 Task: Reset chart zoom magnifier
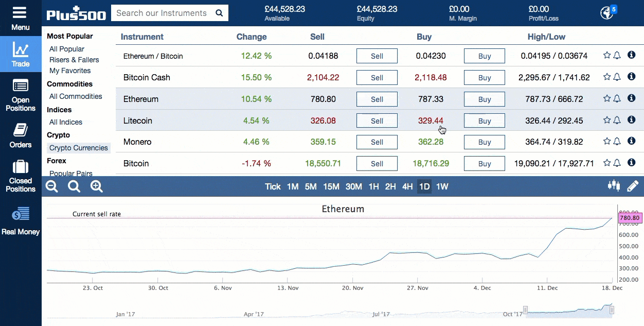coord(75,186)
